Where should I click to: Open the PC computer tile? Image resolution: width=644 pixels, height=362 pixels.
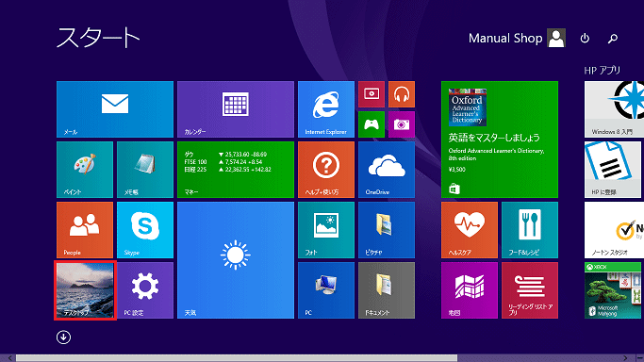click(325, 290)
